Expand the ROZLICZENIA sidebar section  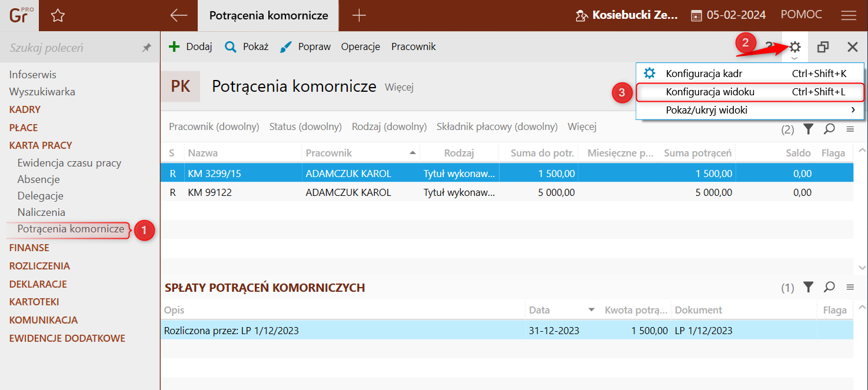tap(39, 266)
